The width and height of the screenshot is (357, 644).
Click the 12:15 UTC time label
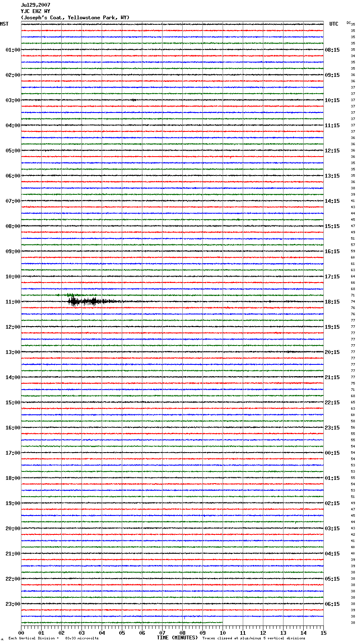tap(332, 151)
